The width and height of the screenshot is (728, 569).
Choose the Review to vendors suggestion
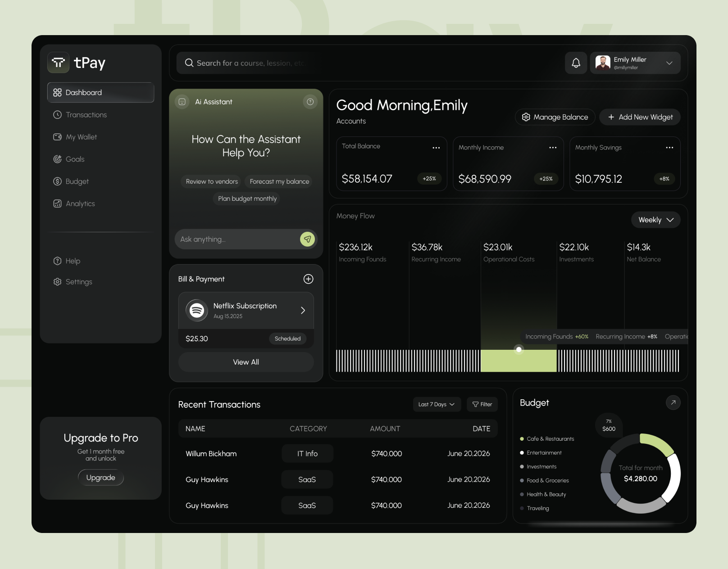(x=212, y=181)
